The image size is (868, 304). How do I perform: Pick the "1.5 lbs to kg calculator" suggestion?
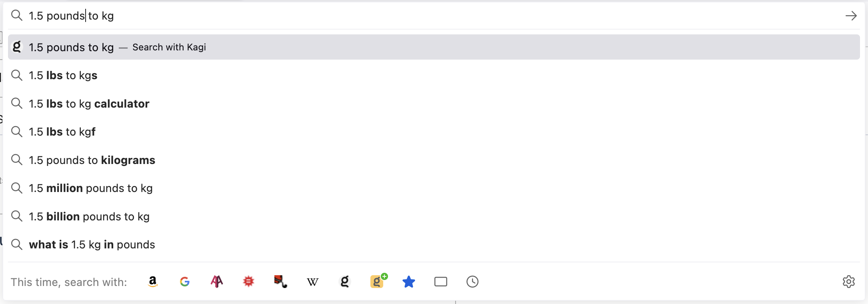89,104
